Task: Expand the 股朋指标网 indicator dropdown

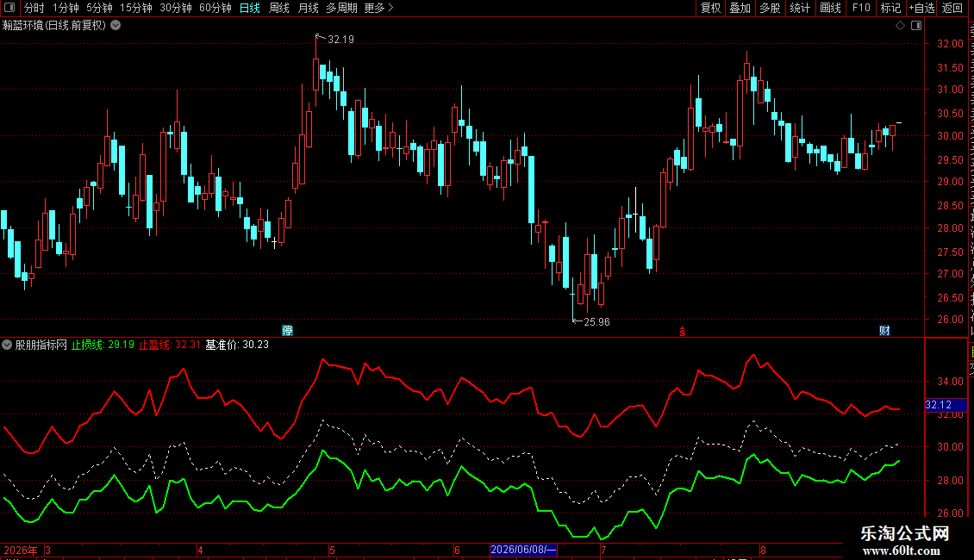Action: click(6, 345)
